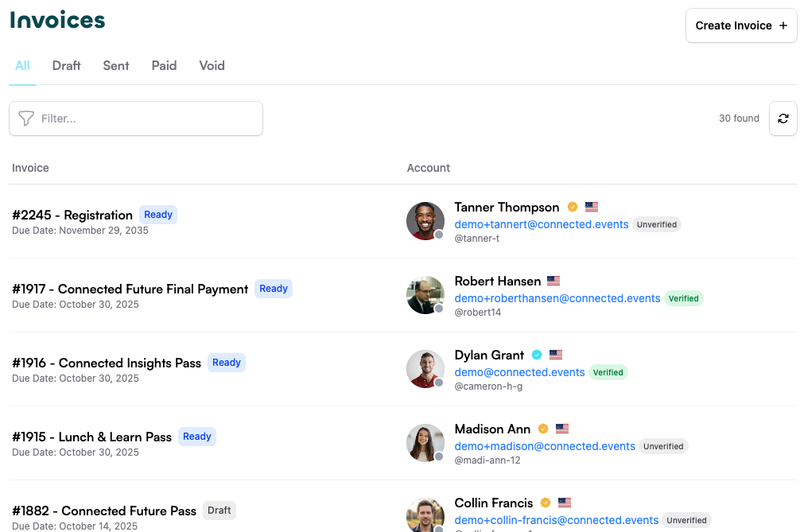
Task: Click Tanner Thompson's orange verified badge
Action: [x=573, y=207]
